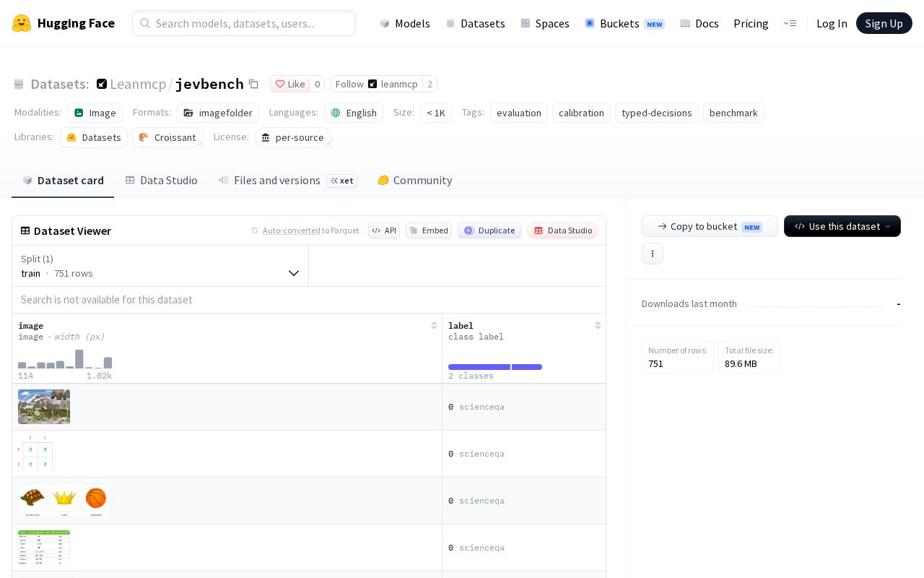Screen dimensions: 924x578
Task: Click the Auto-converted link
Action: click(x=292, y=230)
